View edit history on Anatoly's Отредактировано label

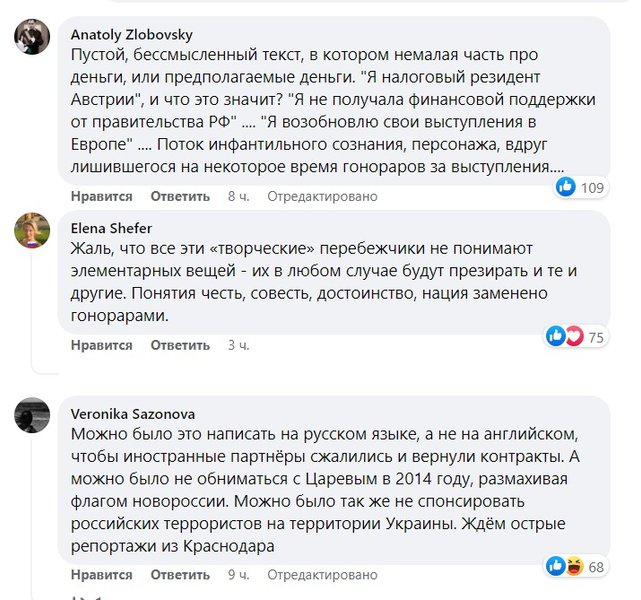(x=322, y=197)
